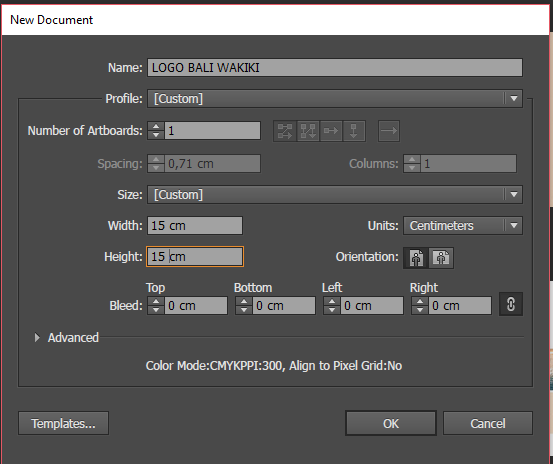553x464 pixels.
Task: Increase Right bleed with up arrow
Action: [x=420, y=301]
